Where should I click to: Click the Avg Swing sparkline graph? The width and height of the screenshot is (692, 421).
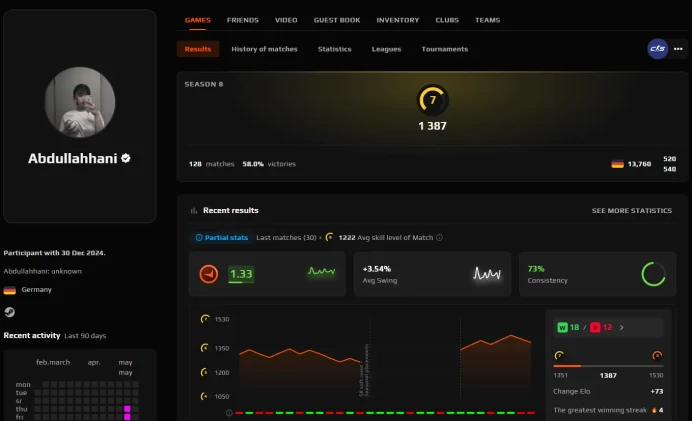point(487,274)
